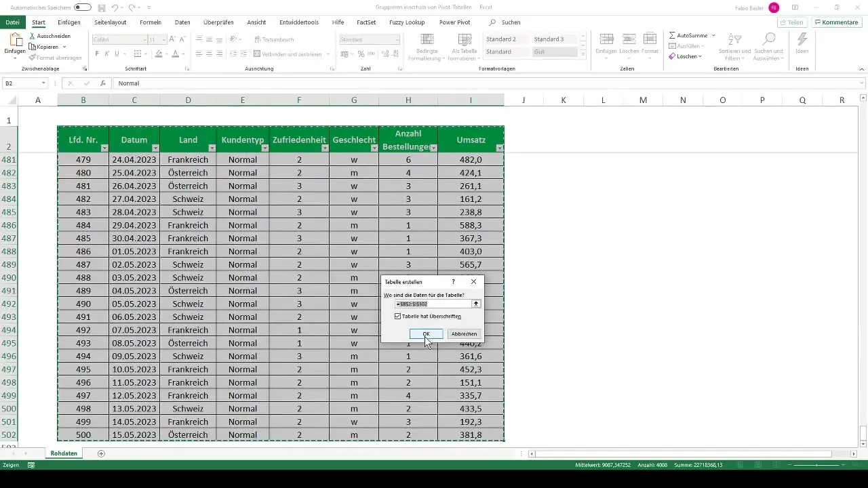Open the number format Standard dropdown
The width and height of the screenshot is (868, 488).
pyautogui.click(x=397, y=40)
